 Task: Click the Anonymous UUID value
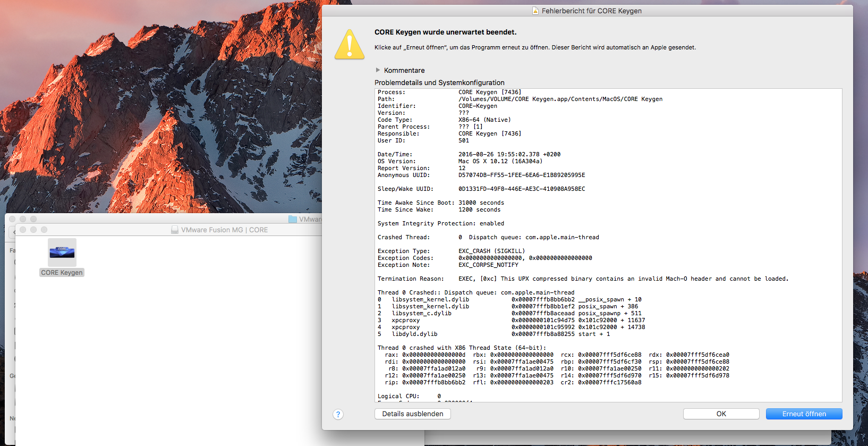pyautogui.click(x=522, y=175)
